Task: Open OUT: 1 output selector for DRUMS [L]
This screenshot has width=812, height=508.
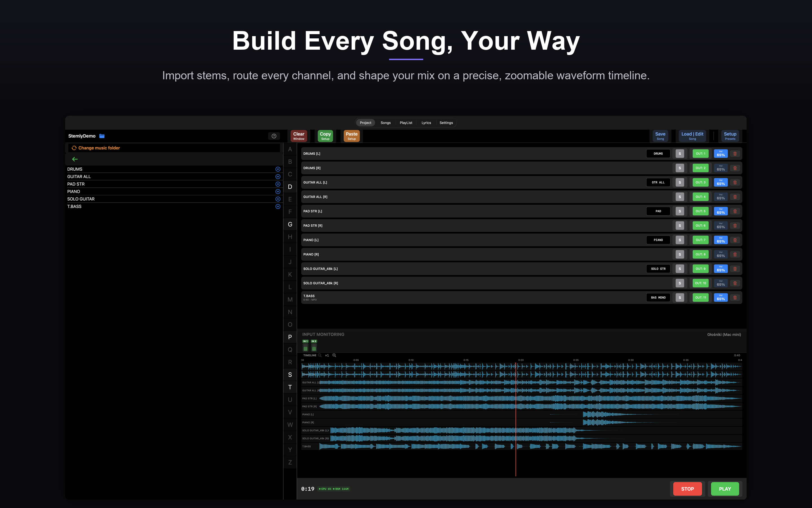Action: tap(701, 154)
